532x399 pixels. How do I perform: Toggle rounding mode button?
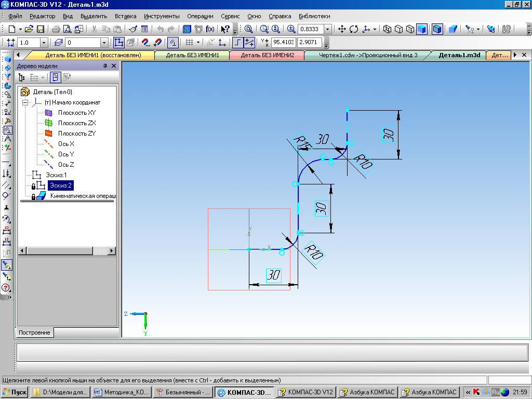tap(249, 43)
